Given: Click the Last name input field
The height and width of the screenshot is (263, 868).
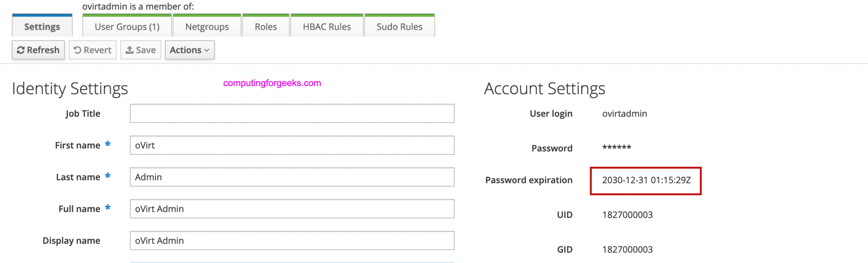Looking at the screenshot, I should (292, 177).
